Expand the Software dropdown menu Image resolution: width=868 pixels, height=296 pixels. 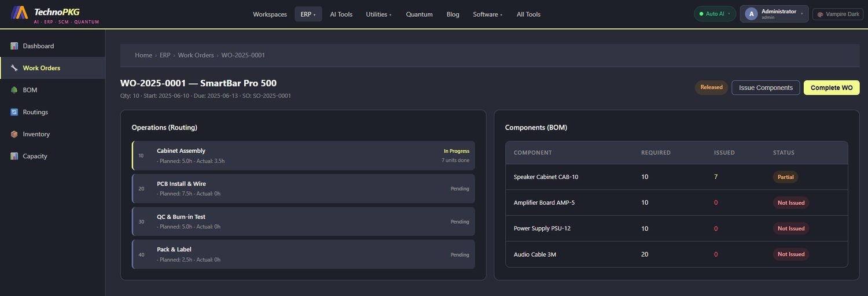point(487,14)
